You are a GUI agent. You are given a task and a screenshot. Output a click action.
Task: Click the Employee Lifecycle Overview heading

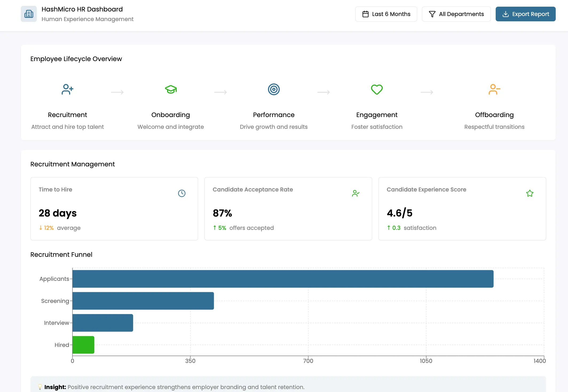(x=76, y=59)
